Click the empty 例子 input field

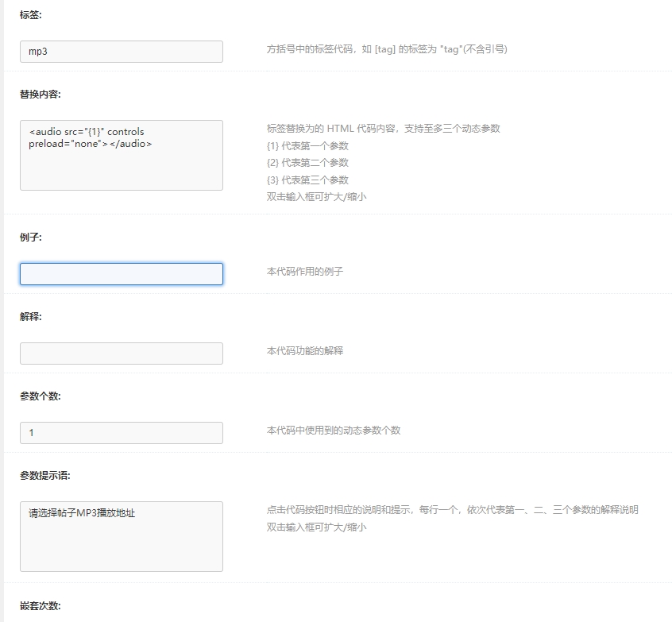121,274
